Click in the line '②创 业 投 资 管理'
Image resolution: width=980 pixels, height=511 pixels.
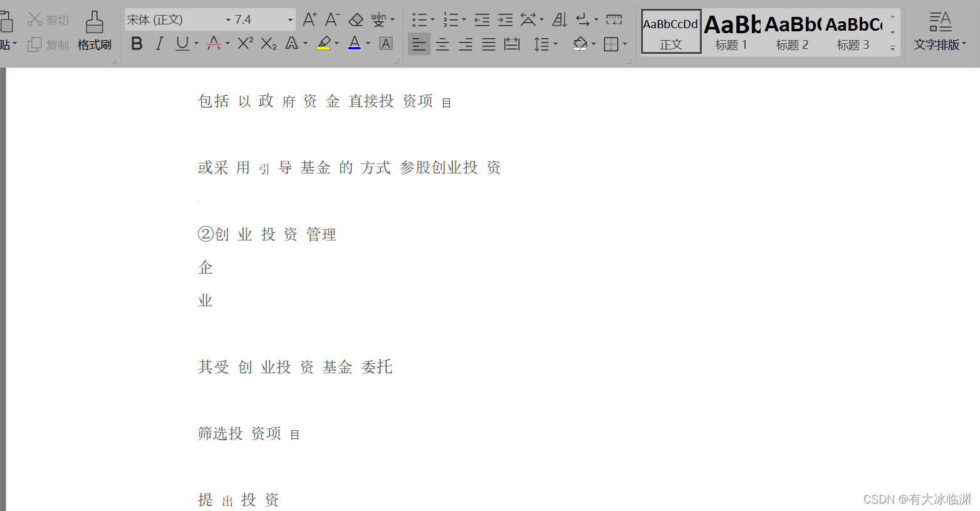(x=268, y=234)
